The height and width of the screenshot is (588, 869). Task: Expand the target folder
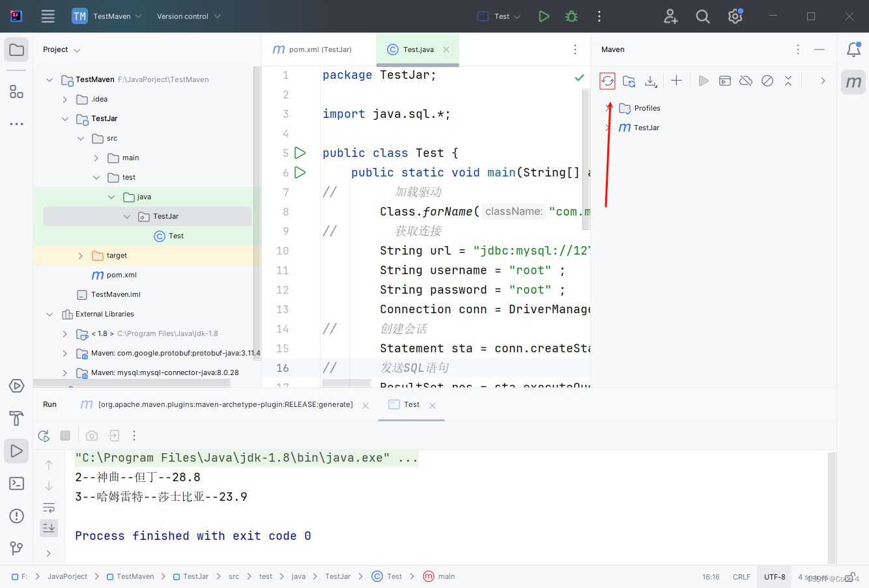80,256
